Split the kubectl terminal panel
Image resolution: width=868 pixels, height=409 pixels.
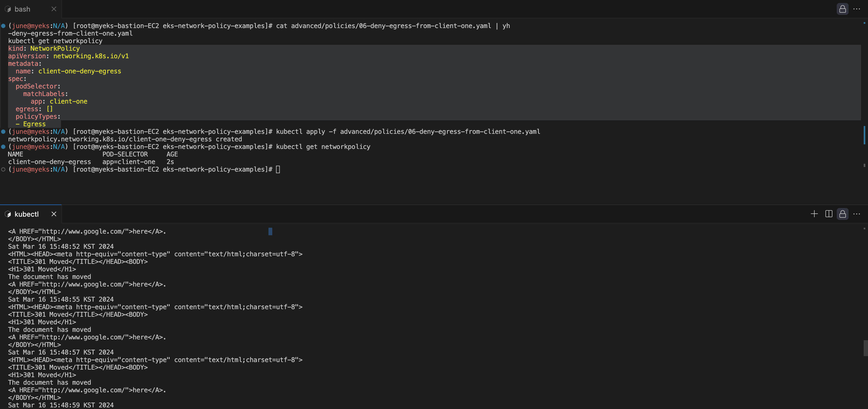click(x=829, y=214)
